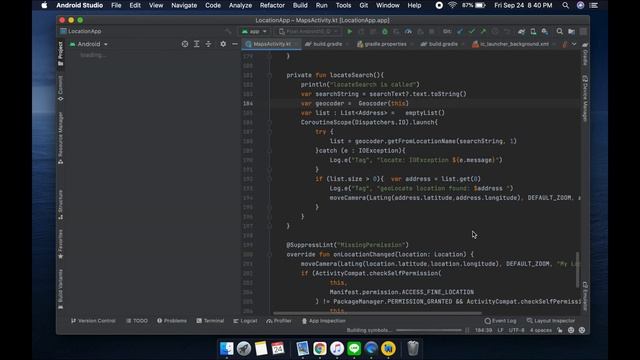Open the Navigate menu
The image size is (640, 360).
(184, 5)
